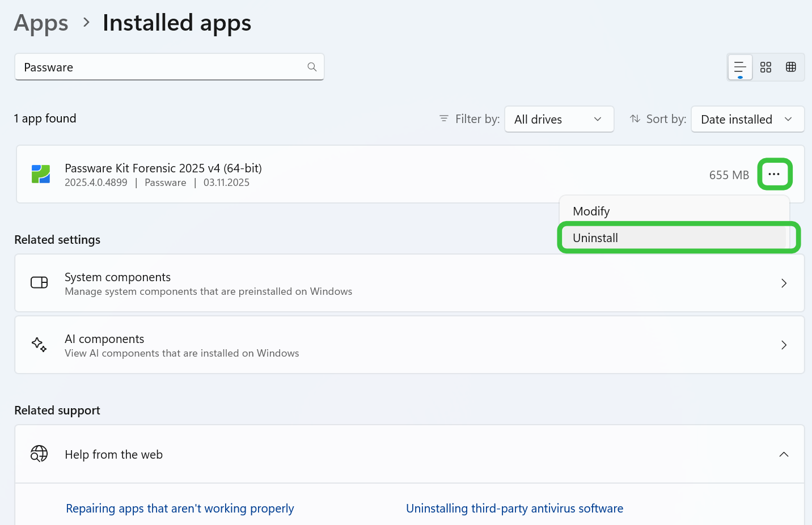Click the AI components title
812x525 pixels.
(104, 338)
